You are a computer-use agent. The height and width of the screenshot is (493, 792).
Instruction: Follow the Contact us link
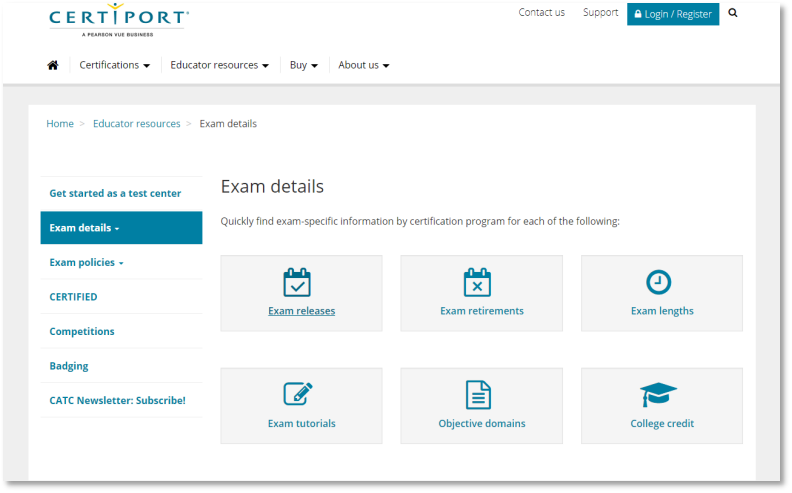coord(541,13)
